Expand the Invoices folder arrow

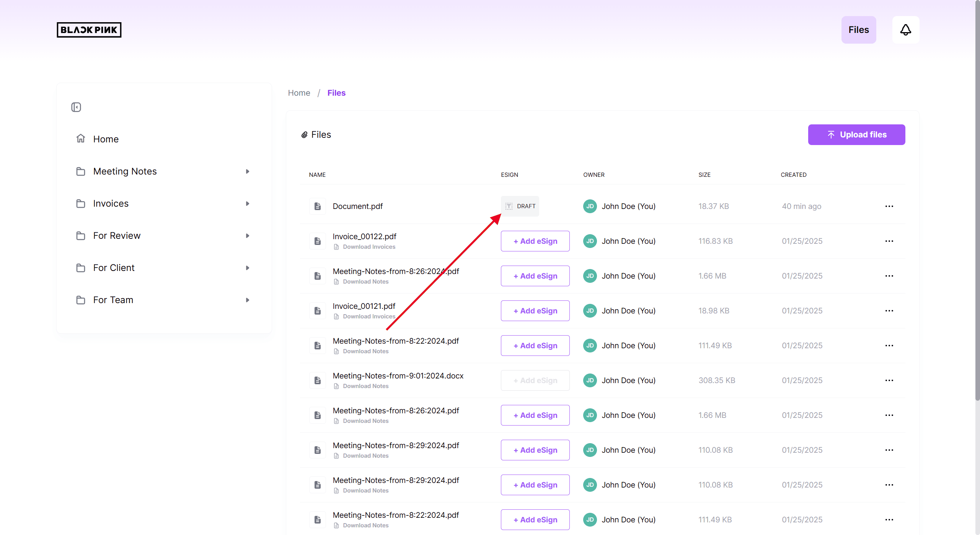pos(248,204)
